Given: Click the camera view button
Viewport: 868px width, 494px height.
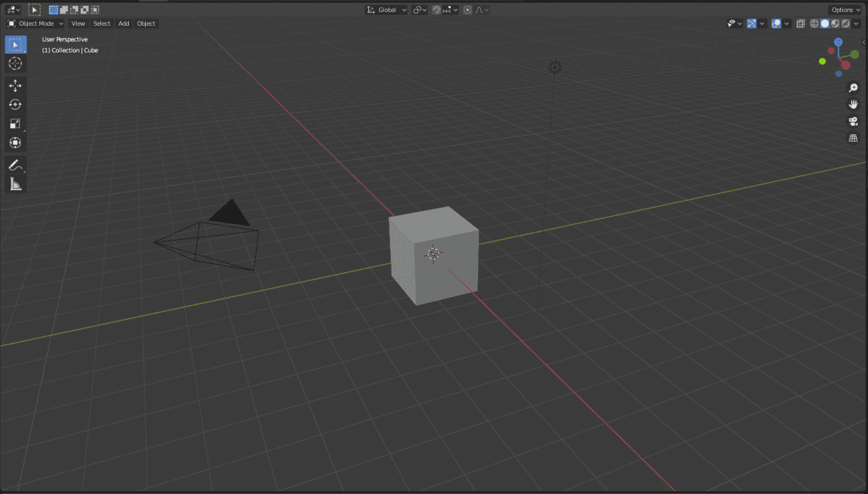Looking at the screenshot, I should [853, 121].
